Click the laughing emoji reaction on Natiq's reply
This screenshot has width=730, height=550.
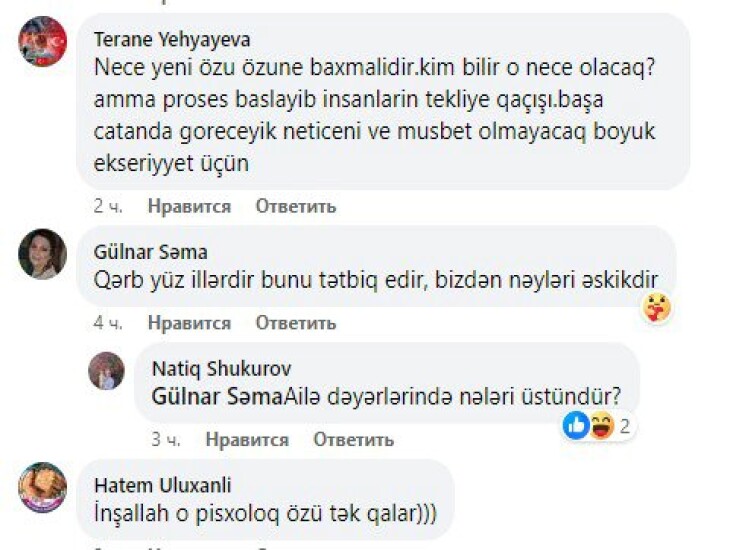(x=602, y=425)
